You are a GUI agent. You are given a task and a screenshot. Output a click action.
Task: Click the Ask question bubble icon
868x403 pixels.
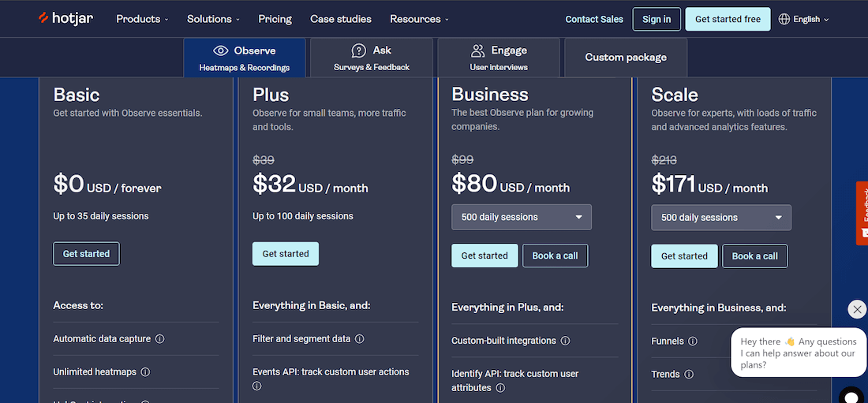pyautogui.click(x=359, y=51)
